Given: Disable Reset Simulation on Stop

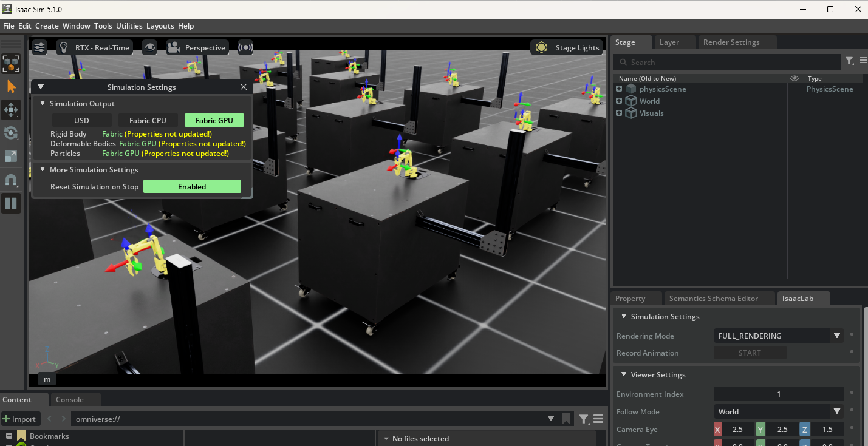Looking at the screenshot, I should click(192, 186).
